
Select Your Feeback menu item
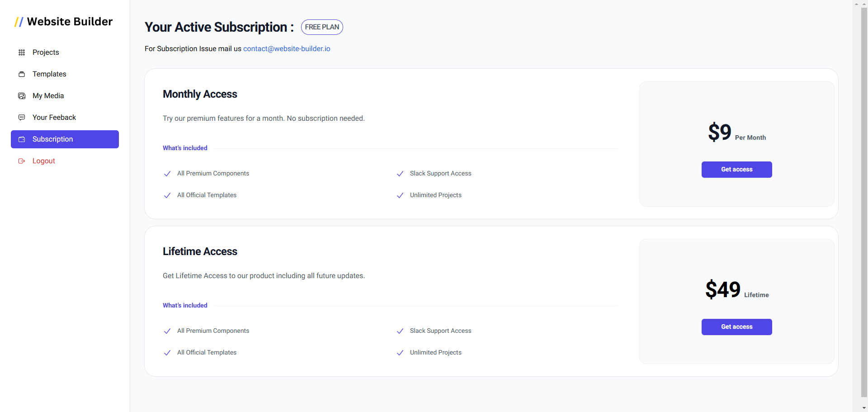[54, 118]
